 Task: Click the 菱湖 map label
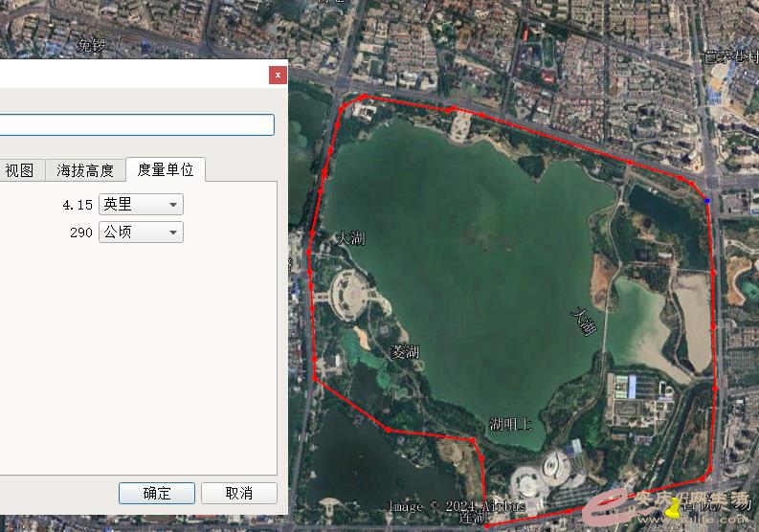[x=405, y=352]
